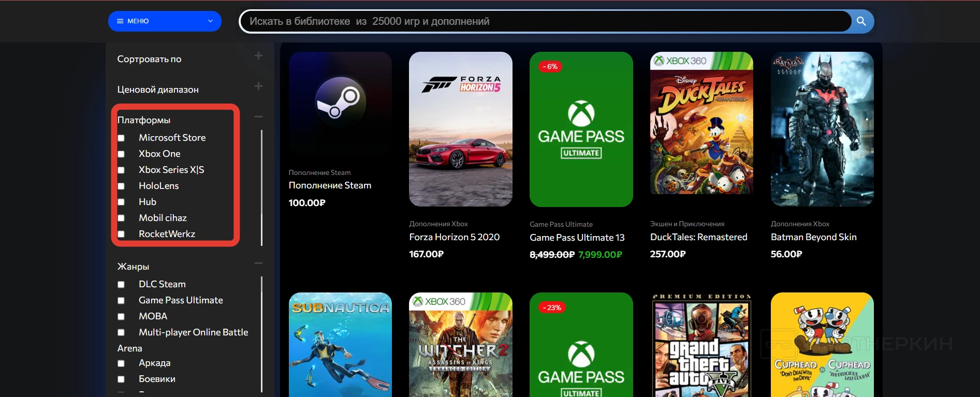Open the Batman Beyond Skin cover

coord(822,129)
